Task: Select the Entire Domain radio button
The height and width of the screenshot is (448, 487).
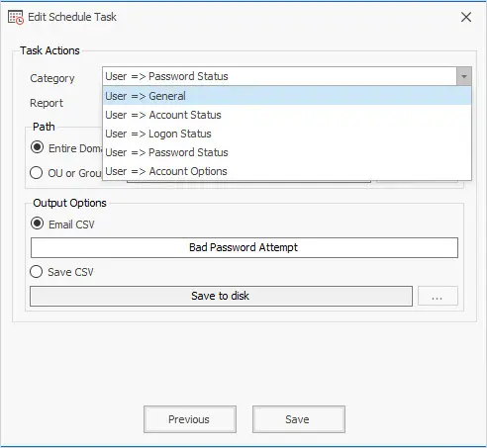Action: (x=37, y=147)
